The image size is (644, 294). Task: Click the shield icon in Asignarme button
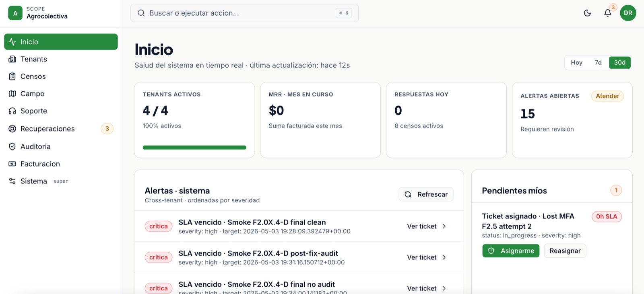click(491, 251)
